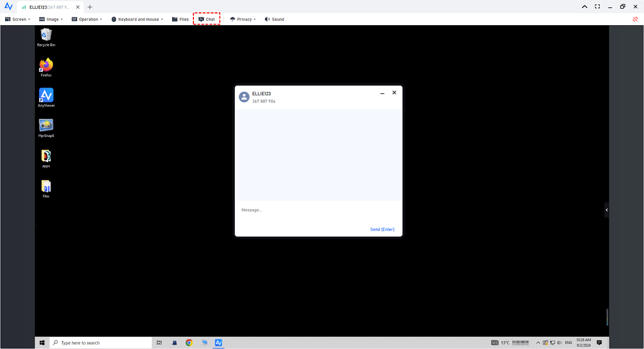The height and width of the screenshot is (349, 644).
Task: Click the security tray icon with orange dot
Action: (546, 343)
